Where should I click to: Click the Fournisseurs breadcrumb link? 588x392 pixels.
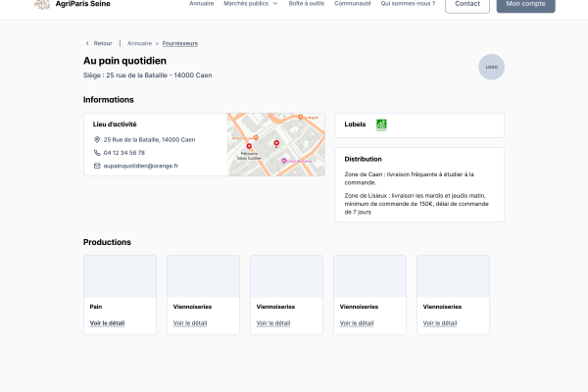coord(180,43)
